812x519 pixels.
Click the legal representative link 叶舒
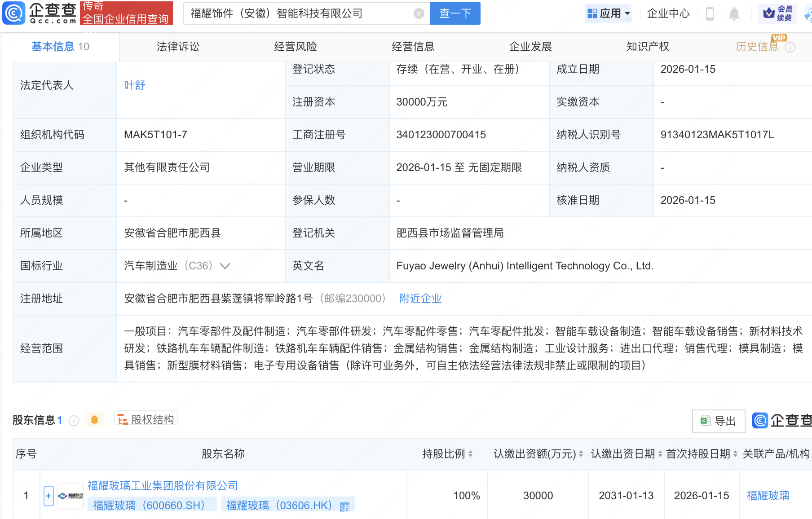click(134, 85)
